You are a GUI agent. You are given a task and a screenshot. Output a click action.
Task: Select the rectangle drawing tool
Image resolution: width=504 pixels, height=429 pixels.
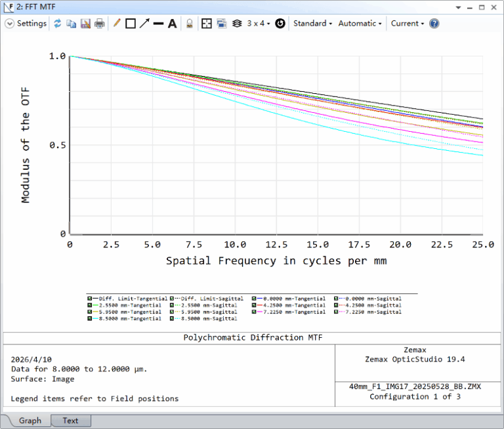point(131,24)
